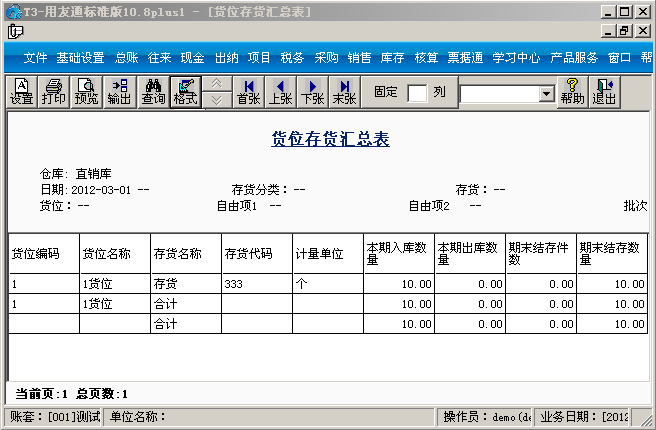Open the 窗口 menu
This screenshot has height=430, width=656.
619,58
